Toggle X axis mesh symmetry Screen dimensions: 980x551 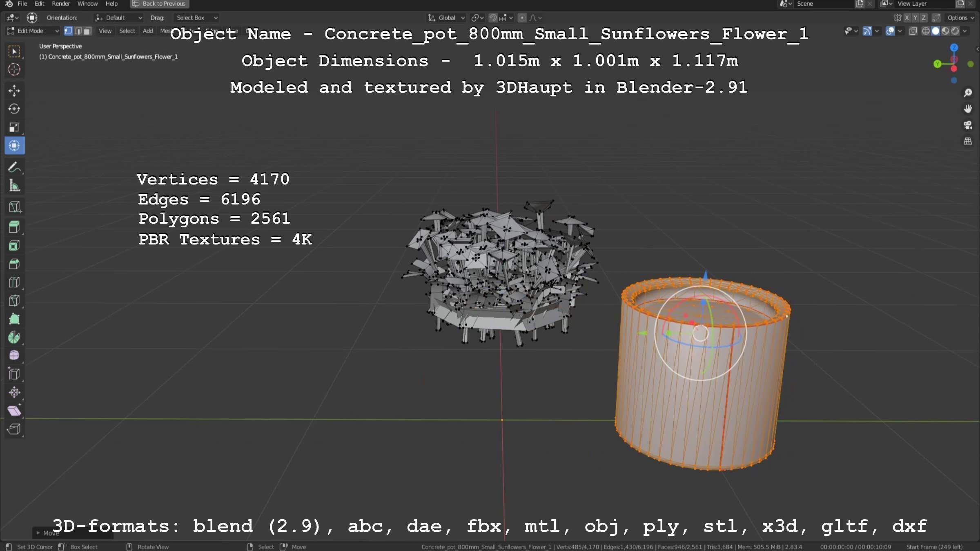tap(907, 18)
